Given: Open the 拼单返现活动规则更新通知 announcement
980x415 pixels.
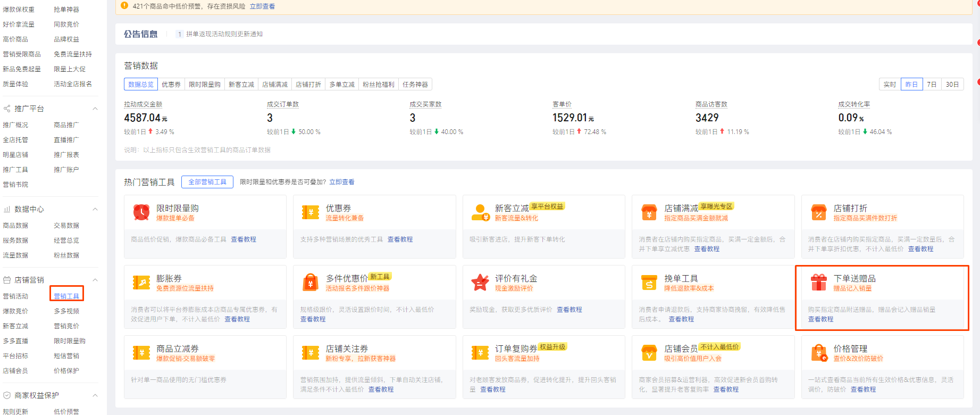Looking at the screenshot, I should [224, 34].
